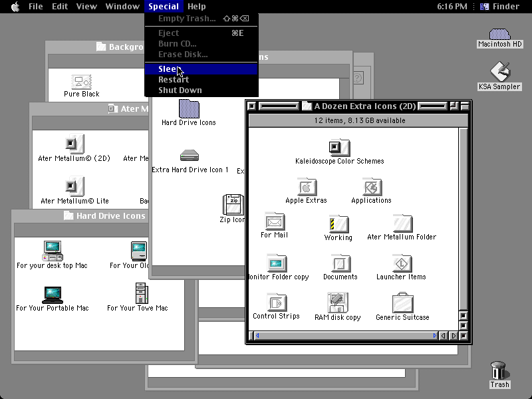Viewport: 532px width, 399px height.
Task: Select the Pure Black icon in Background window
Action: click(81, 82)
